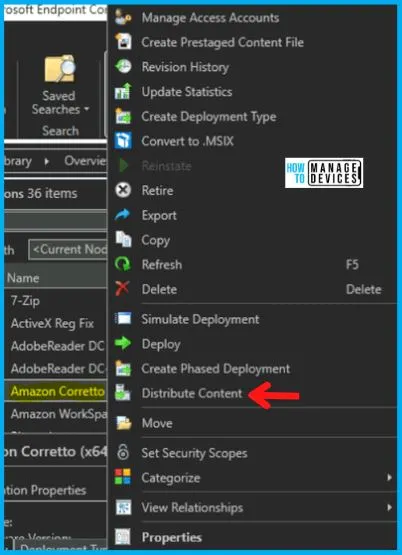Click the blue Export arrow icon
402x555 pixels.
pos(123,215)
